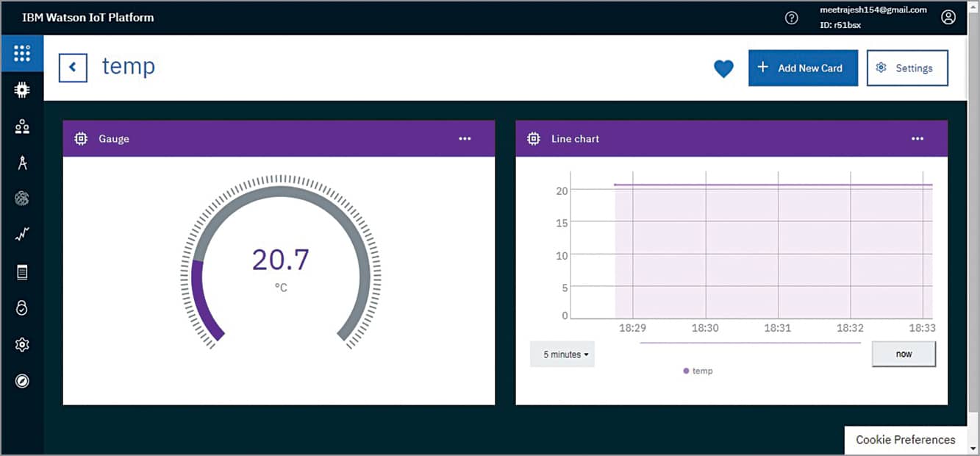Open the Gauge card overflow menu
Screen dimensions: 980x456
coord(465,138)
